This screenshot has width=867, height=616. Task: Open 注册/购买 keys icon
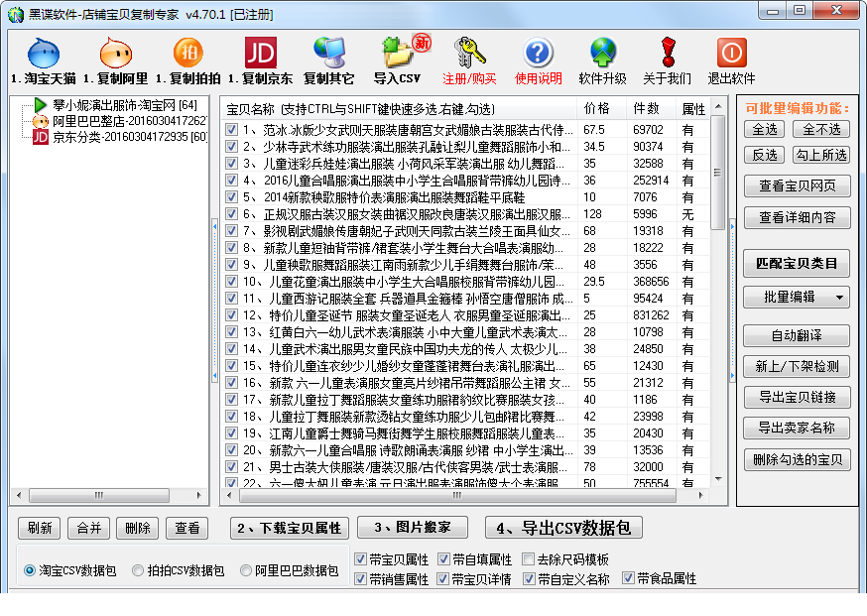(x=469, y=54)
